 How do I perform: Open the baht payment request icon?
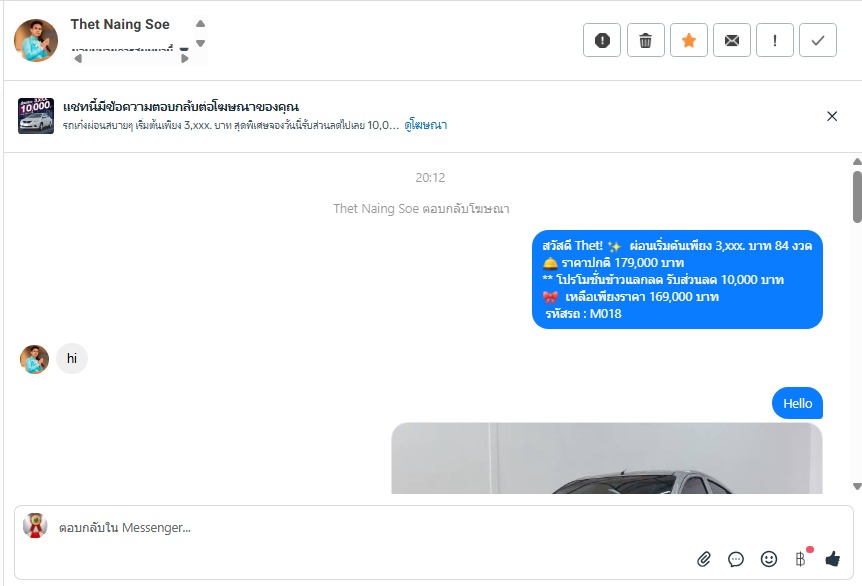coord(800,559)
